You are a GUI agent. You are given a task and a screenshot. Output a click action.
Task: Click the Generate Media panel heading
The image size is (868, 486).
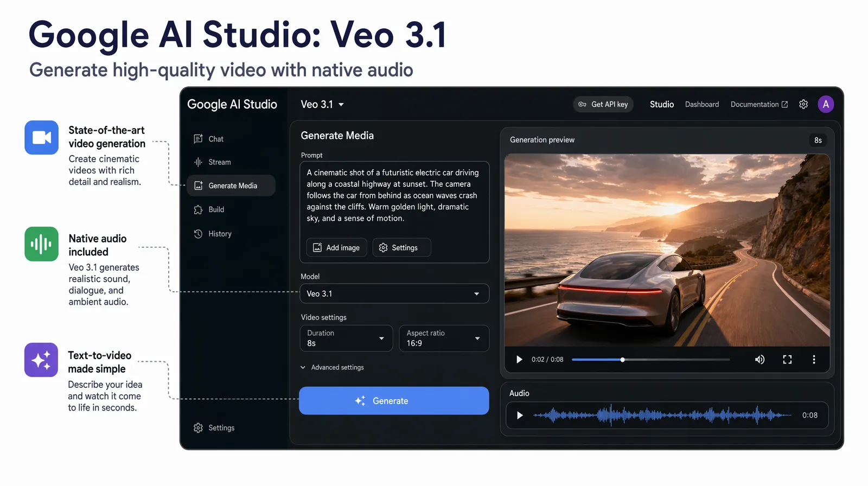point(337,136)
